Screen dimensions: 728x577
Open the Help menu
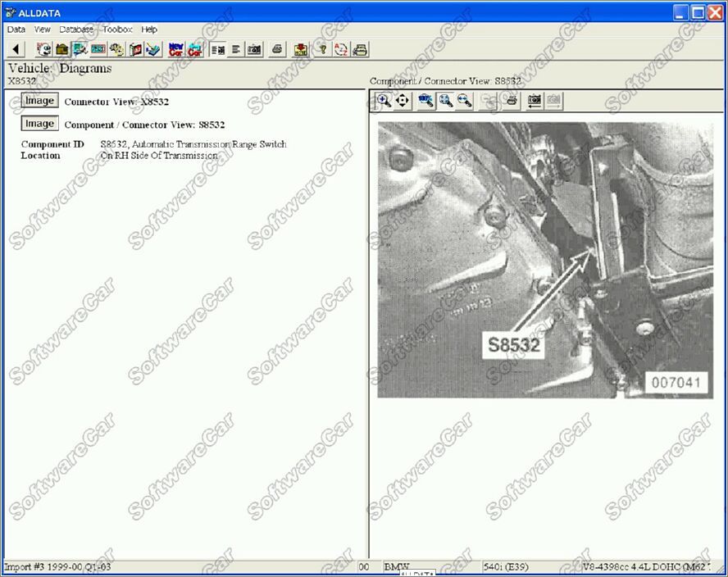click(149, 30)
